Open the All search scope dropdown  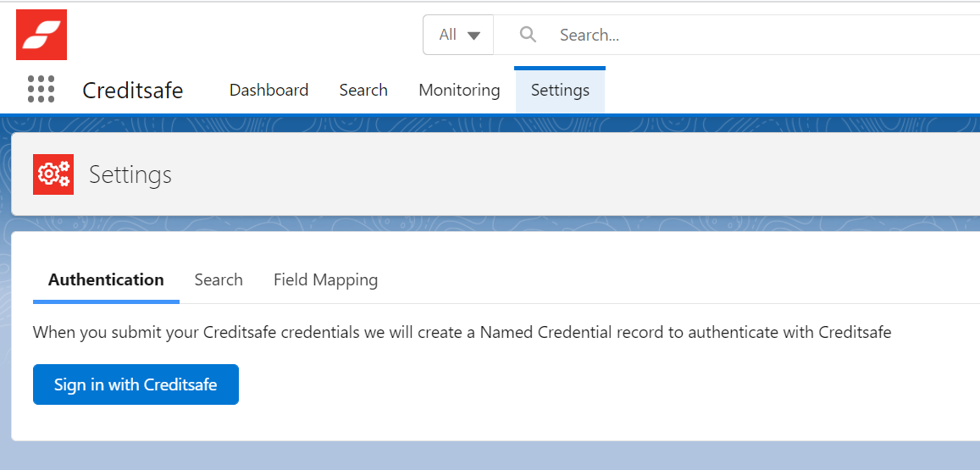[x=459, y=35]
